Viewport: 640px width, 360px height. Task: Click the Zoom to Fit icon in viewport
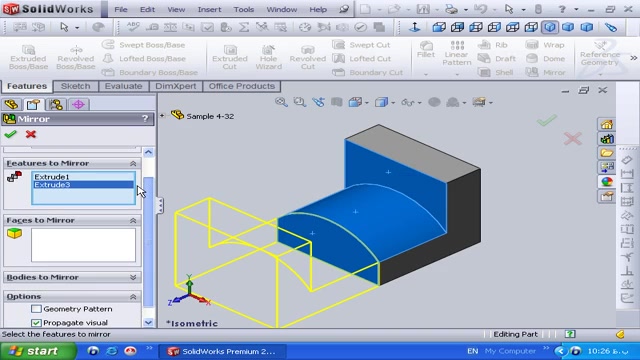(281, 102)
